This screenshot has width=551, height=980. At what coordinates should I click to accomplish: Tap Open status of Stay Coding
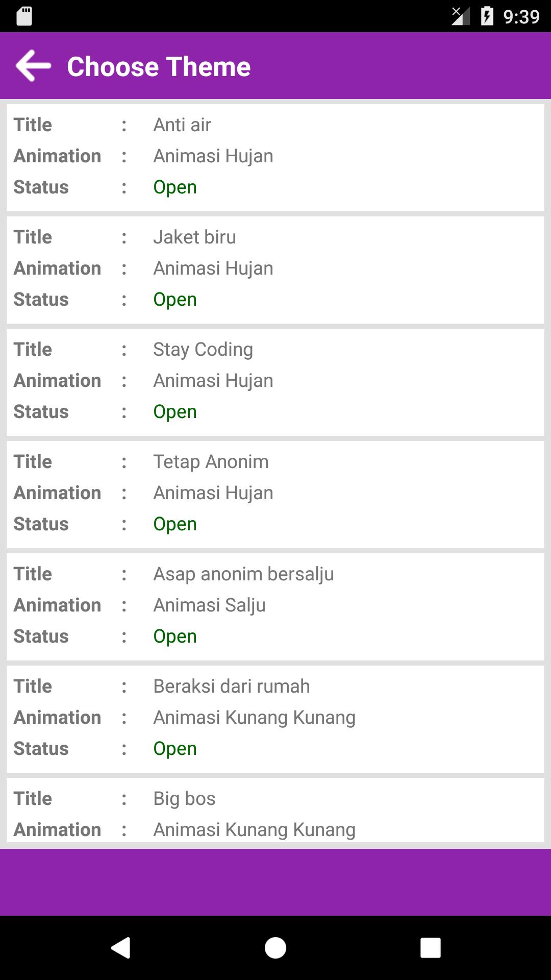[175, 412]
